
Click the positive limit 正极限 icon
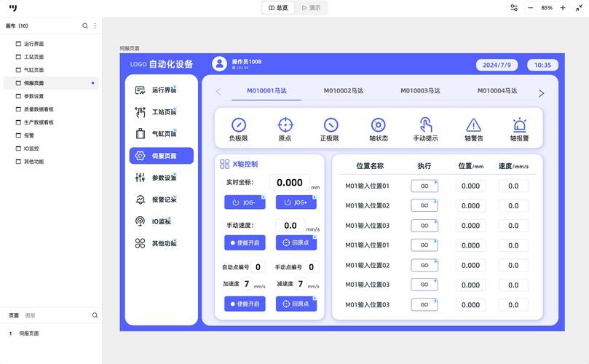(x=331, y=125)
